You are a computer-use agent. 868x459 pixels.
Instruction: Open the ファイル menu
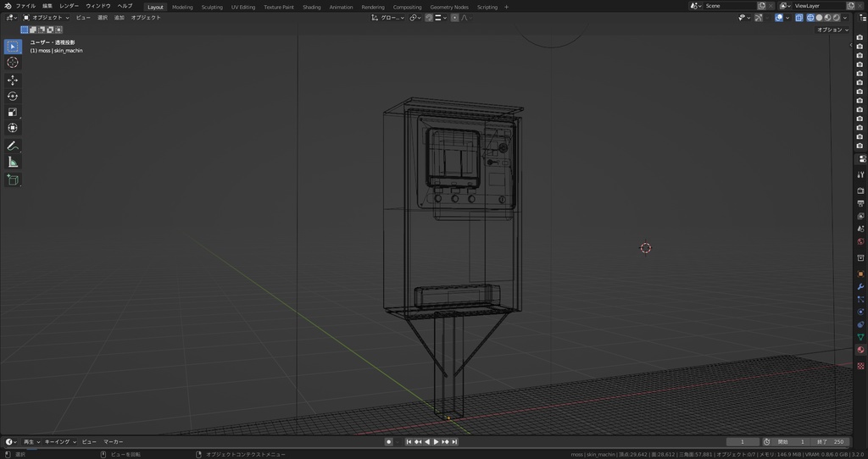pos(25,6)
